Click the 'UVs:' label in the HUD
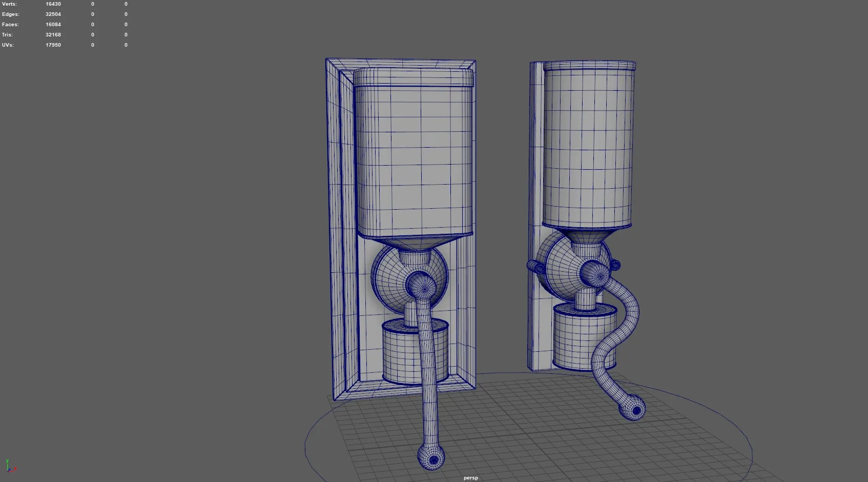The width and height of the screenshot is (868, 482). point(8,45)
